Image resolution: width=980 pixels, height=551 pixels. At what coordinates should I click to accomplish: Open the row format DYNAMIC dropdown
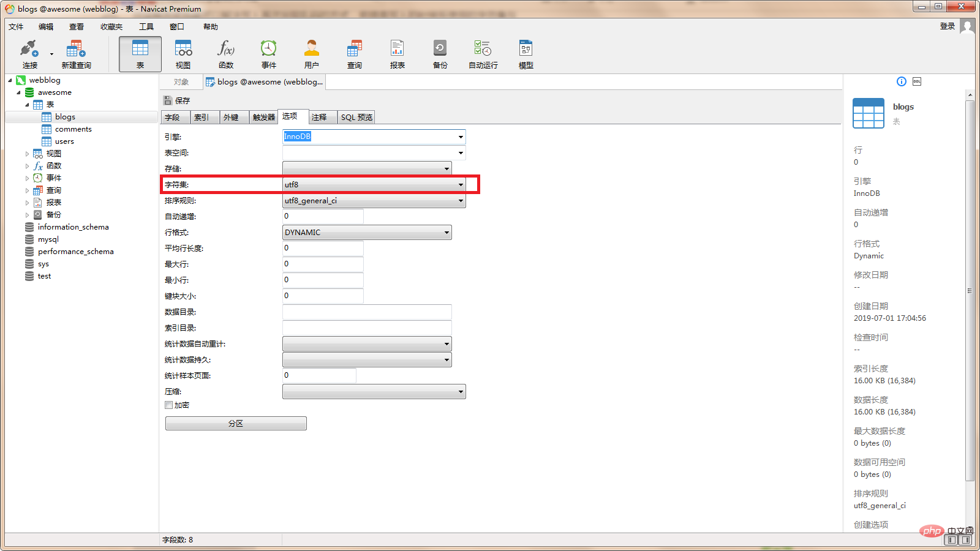click(x=447, y=232)
